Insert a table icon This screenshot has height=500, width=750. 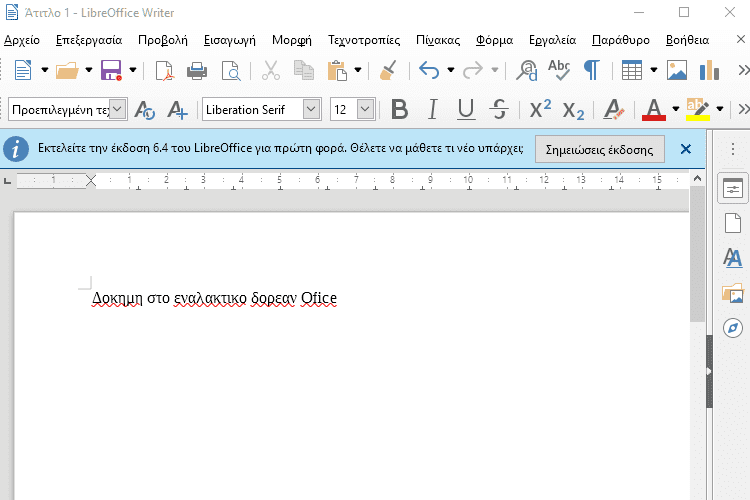point(632,70)
